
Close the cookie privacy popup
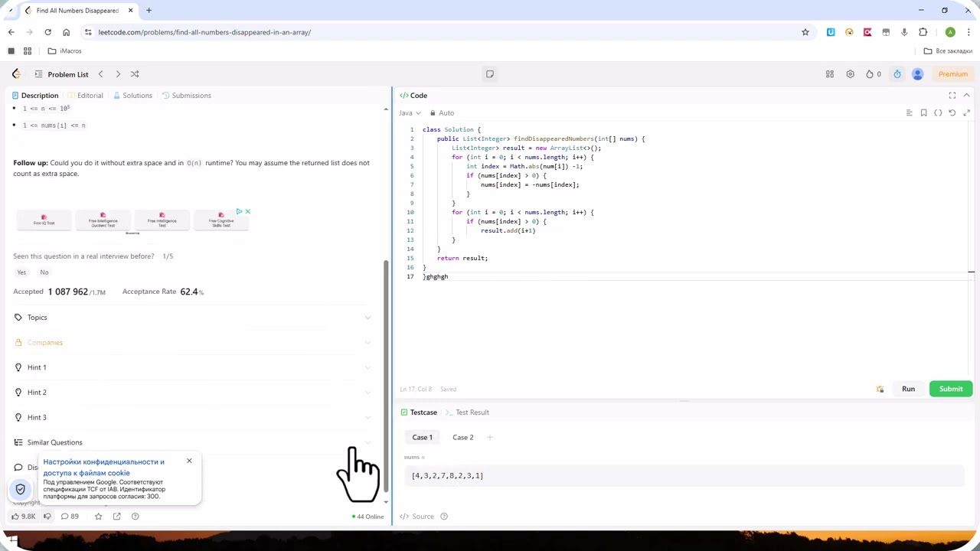tap(189, 461)
